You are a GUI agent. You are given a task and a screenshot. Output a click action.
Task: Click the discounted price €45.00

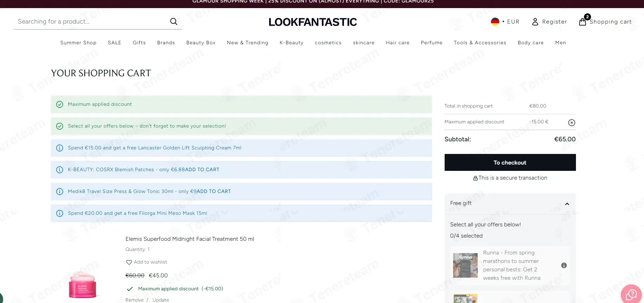pyautogui.click(x=158, y=276)
